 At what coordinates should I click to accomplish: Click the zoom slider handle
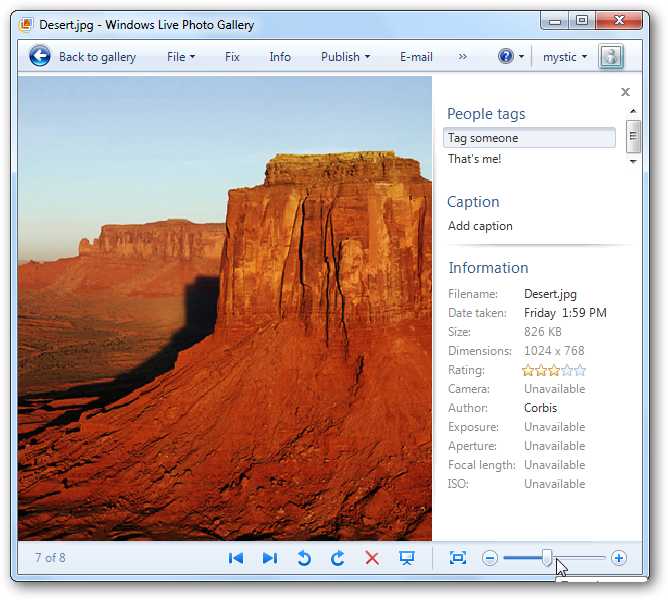coord(547,558)
